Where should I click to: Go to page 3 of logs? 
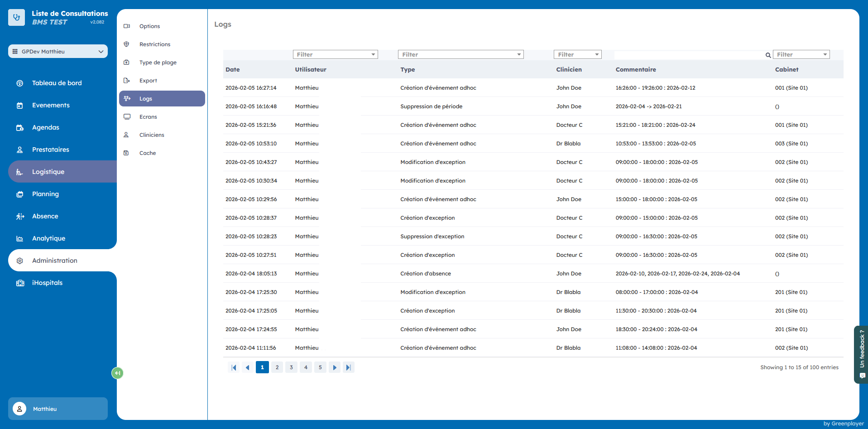click(x=291, y=367)
